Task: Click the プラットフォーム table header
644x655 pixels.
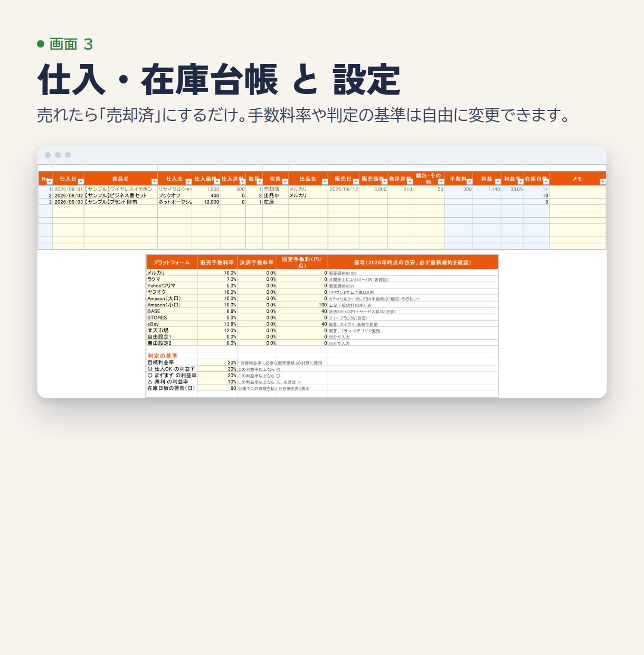Action: tap(172, 263)
